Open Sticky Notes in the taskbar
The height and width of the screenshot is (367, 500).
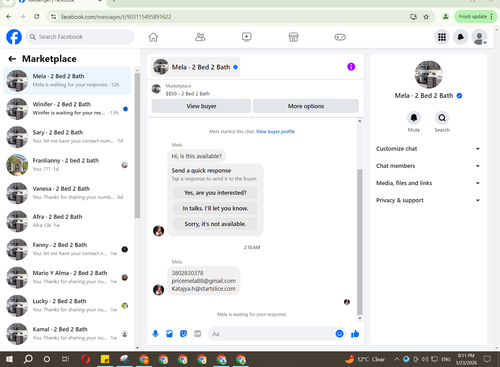point(105,359)
